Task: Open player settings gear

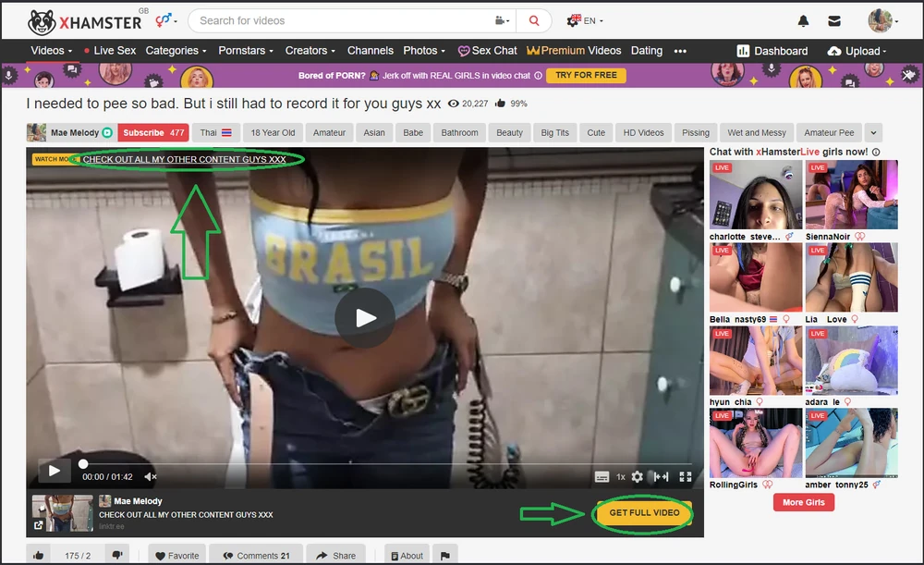Action: coord(637,476)
